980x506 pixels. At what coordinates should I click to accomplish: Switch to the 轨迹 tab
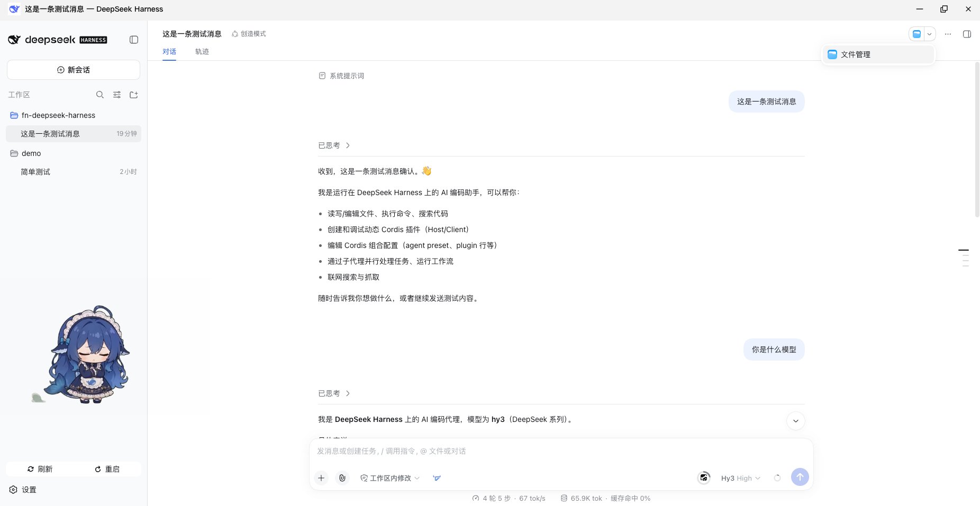click(202, 51)
